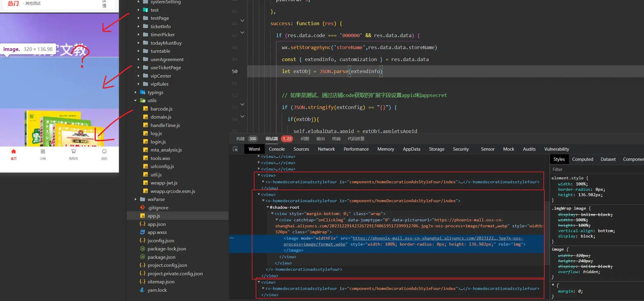Open the 问题 panel tab
Viewport: 644px width, 301px height.
point(305,139)
